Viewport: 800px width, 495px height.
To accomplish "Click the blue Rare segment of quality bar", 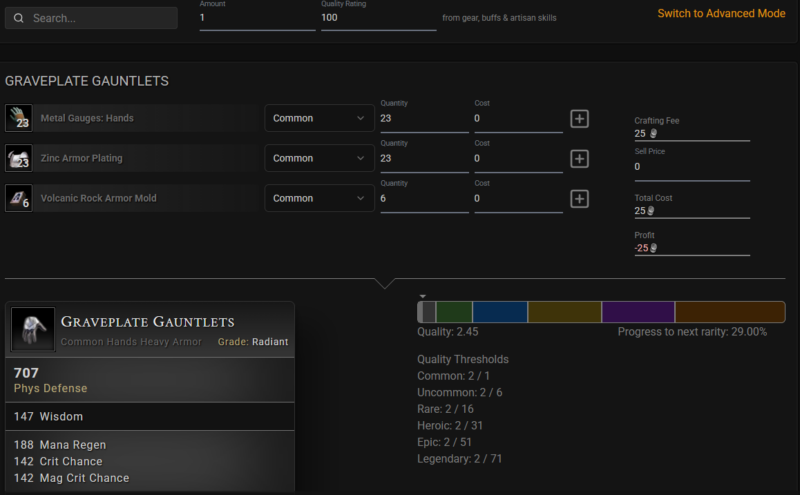I will pos(499,312).
